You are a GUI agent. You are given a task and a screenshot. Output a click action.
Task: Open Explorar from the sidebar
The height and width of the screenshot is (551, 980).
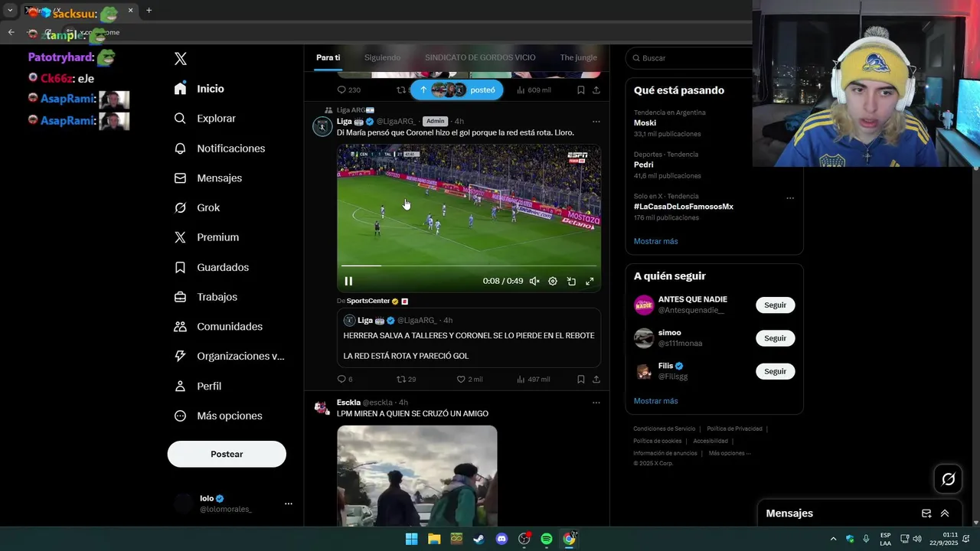(204, 119)
